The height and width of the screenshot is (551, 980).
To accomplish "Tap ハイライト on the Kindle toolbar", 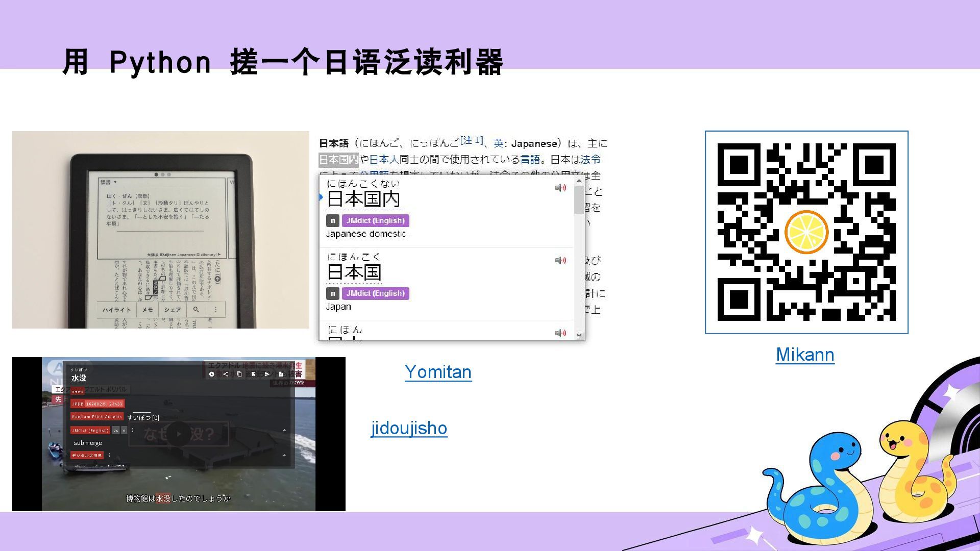I will 116,310.
